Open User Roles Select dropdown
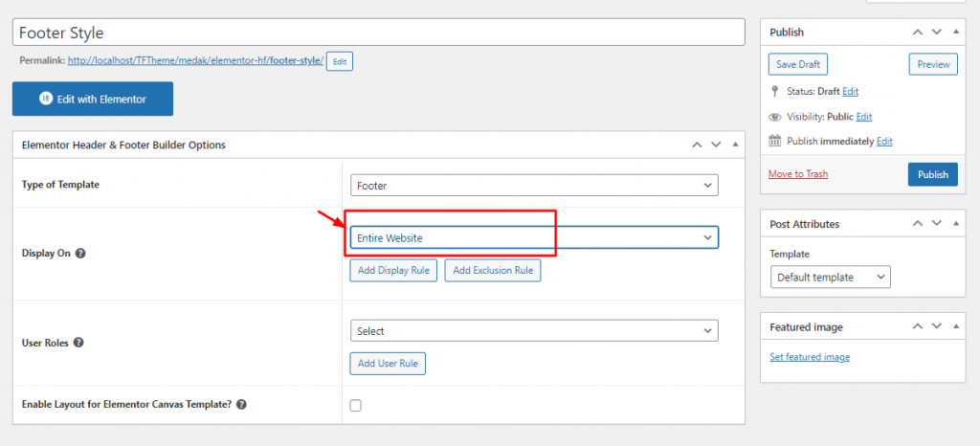 [534, 331]
